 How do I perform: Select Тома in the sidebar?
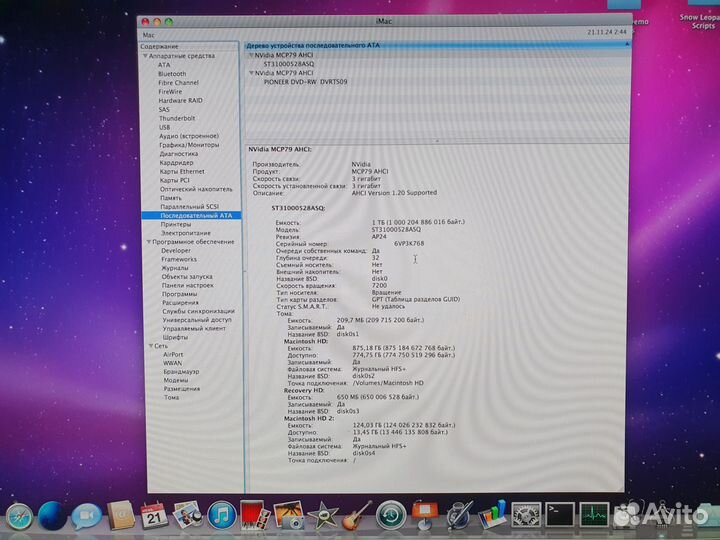[172, 397]
